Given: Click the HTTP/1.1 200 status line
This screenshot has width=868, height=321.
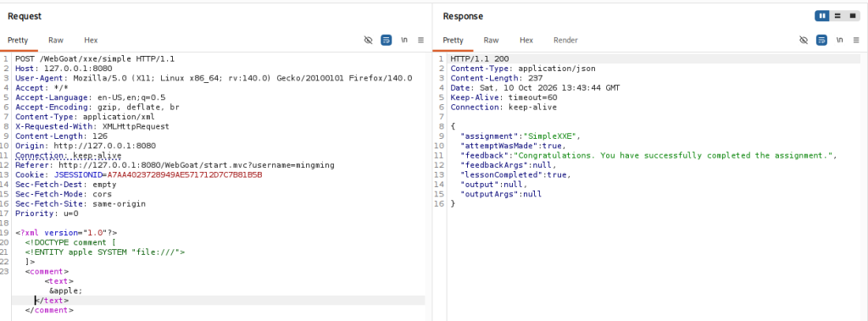Looking at the screenshot, I should click(480, 58).
